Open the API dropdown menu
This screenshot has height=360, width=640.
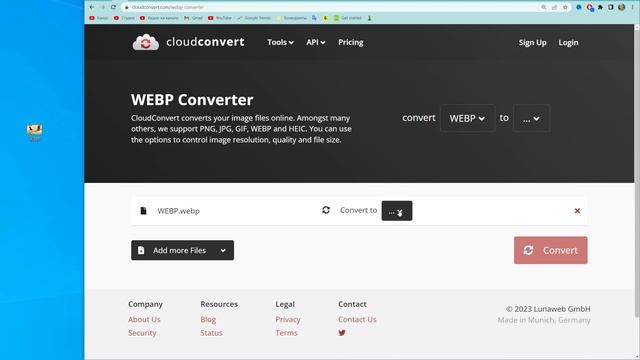coord(316,42)
